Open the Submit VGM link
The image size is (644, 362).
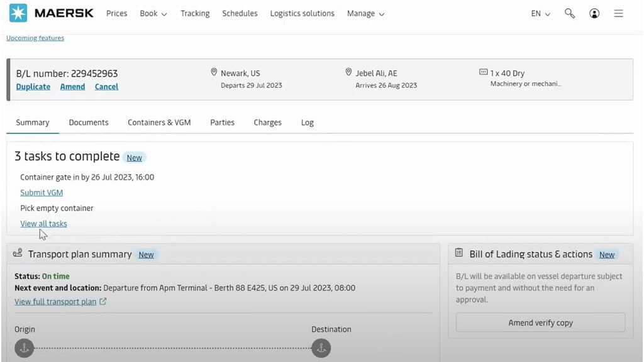[x=42, y=192]
